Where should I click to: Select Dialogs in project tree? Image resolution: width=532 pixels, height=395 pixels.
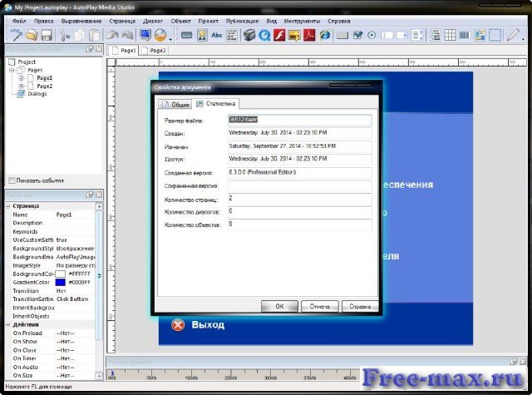37,94
